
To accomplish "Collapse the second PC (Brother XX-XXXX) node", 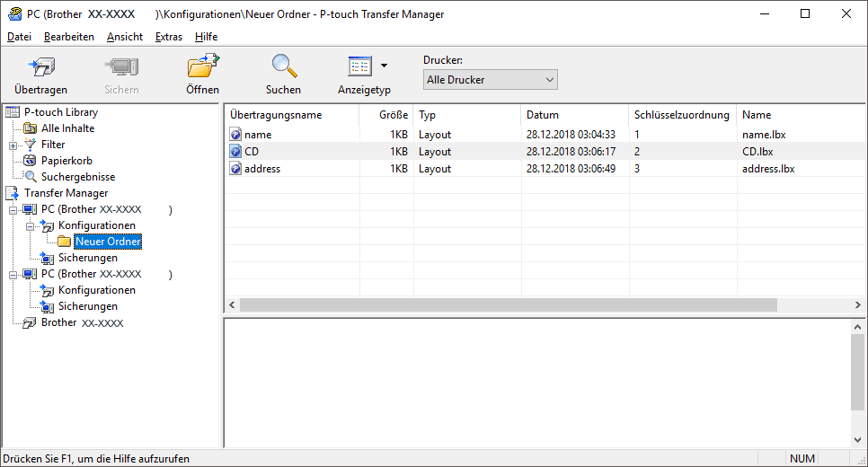I will click(13, 275).
